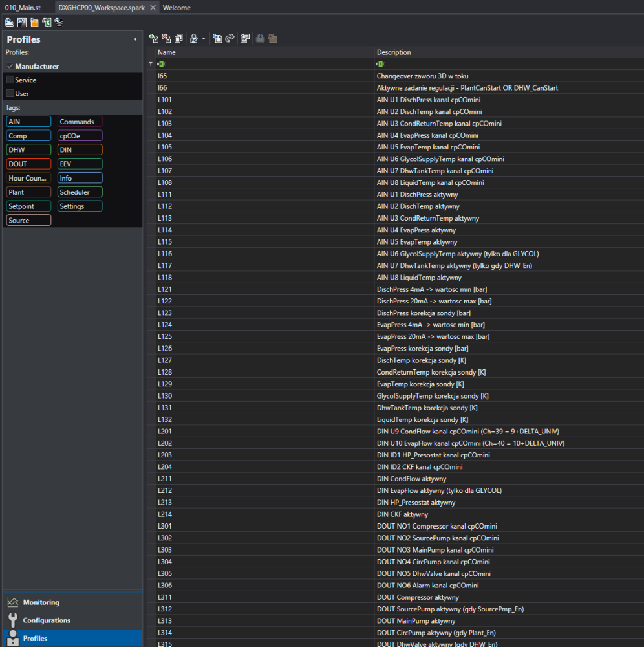Collapse the Profiles panel with arrow

[x=135, y=39]
